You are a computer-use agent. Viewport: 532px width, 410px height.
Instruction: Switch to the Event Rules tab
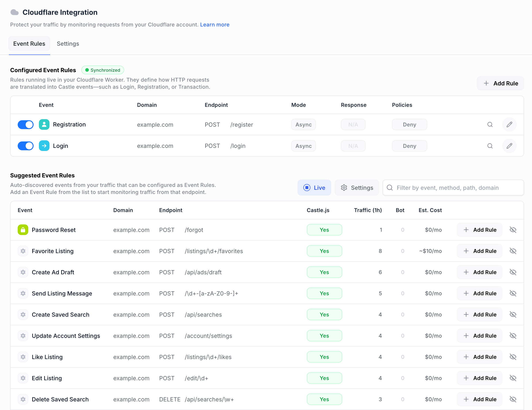pyautogui.click(x=29, y=44)
